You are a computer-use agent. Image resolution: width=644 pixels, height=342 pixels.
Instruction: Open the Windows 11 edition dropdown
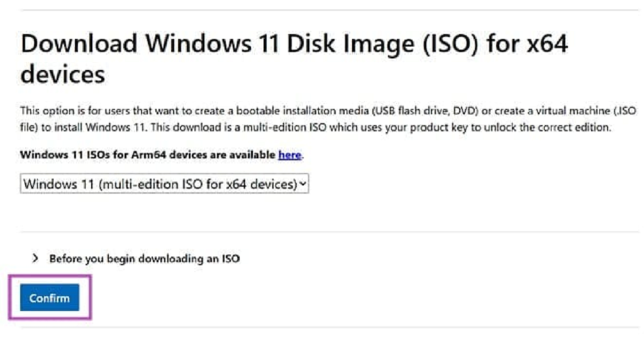164,184
